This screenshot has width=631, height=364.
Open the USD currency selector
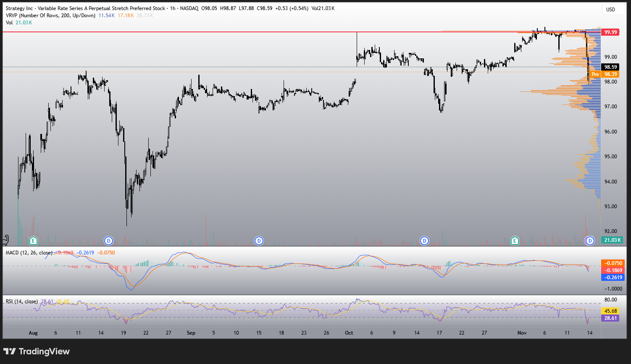pos(610,9)
